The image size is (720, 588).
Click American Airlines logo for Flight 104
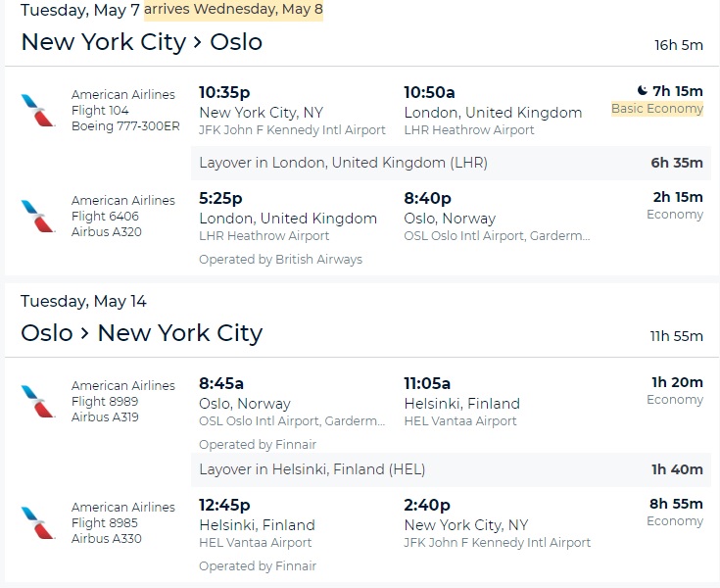coord(38,110)
